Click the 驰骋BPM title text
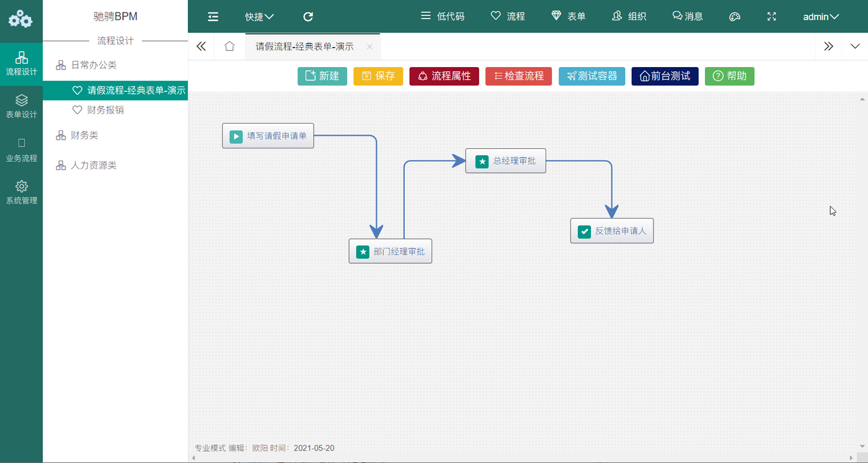This screenshot has height=463, width=868. [x=115, y=16]
